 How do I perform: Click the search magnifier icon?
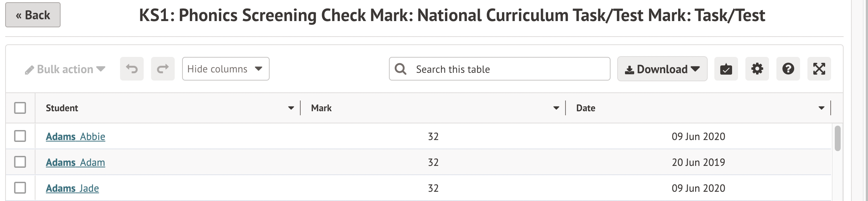coord(400,69)
